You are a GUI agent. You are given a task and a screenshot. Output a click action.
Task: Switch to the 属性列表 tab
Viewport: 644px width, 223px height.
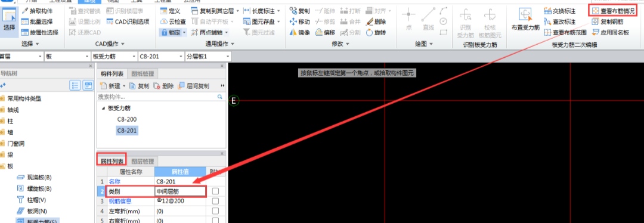point(112,161)
